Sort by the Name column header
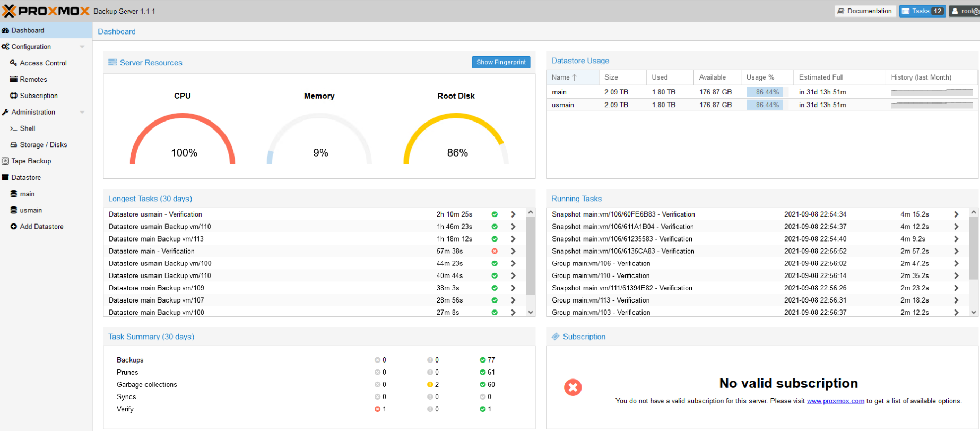The image size is (980, 431). (x=573, y=77)
